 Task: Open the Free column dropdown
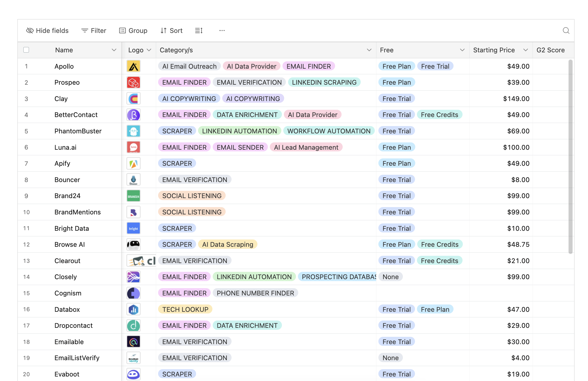click(462, 50)
